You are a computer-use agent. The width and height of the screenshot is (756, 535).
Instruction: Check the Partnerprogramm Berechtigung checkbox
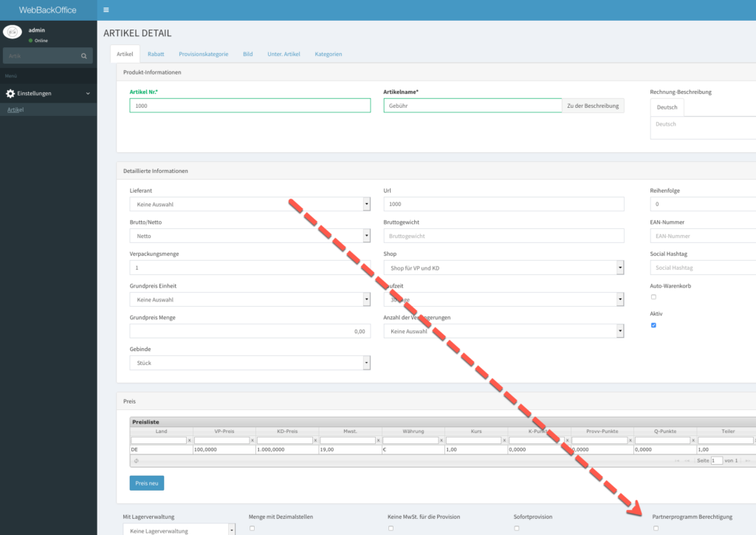tap(656, 528)
